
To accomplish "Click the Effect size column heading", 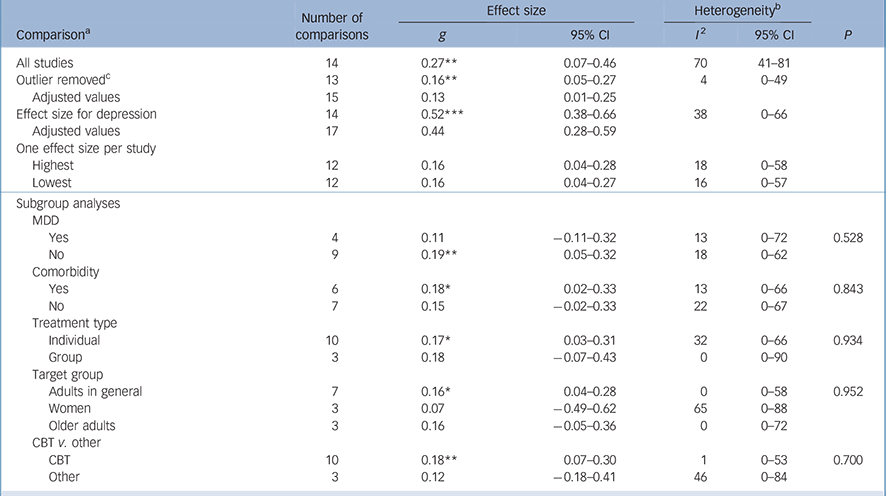I will coord(515,11).
